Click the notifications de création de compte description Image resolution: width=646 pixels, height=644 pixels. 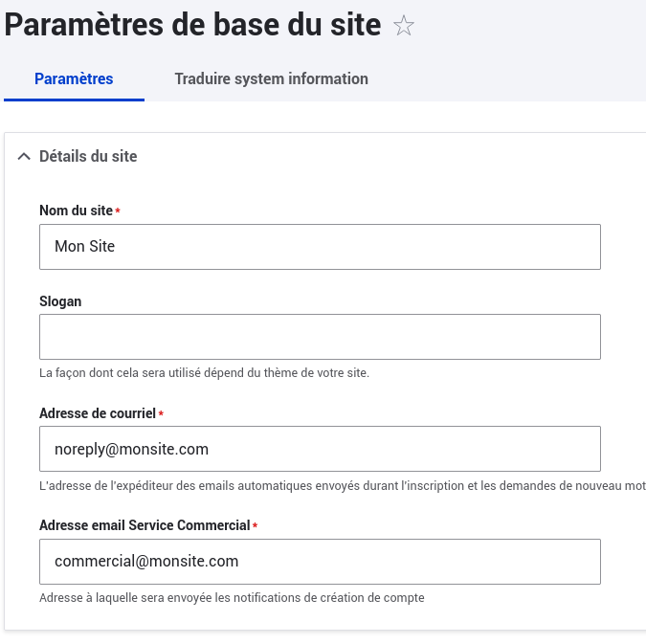[232, 598]
